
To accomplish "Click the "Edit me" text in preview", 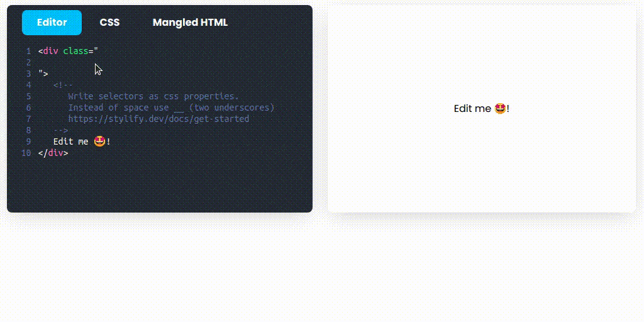I will (472, 109).
